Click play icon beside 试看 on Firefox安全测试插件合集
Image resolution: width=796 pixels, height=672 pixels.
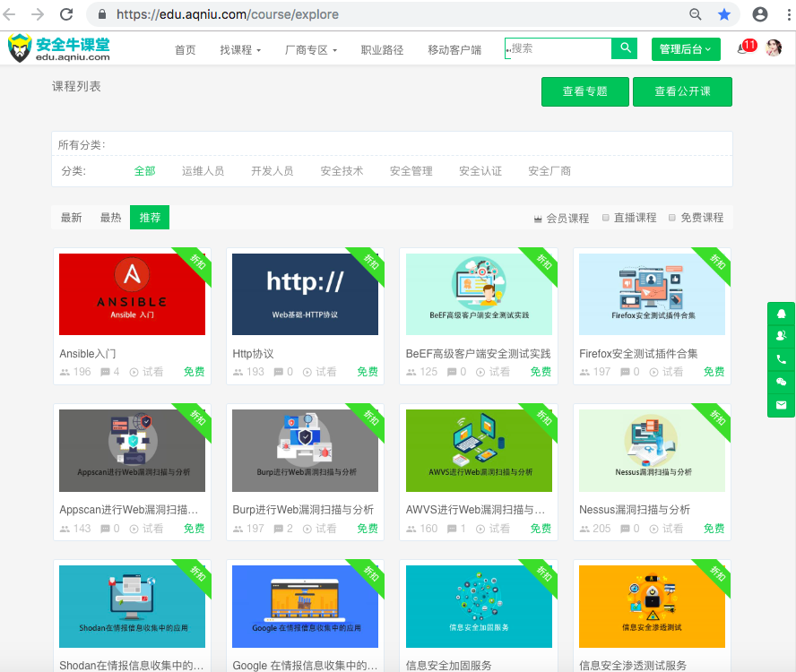(x=653, y=372)
